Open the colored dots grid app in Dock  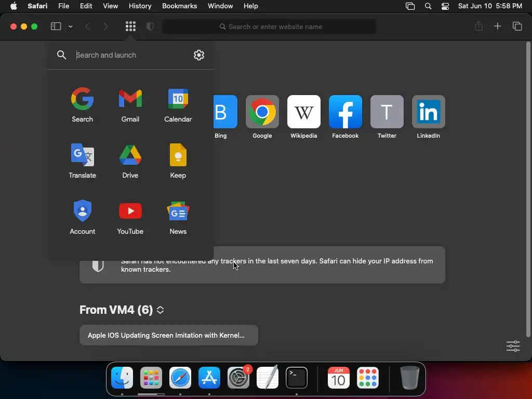point(368,378)
